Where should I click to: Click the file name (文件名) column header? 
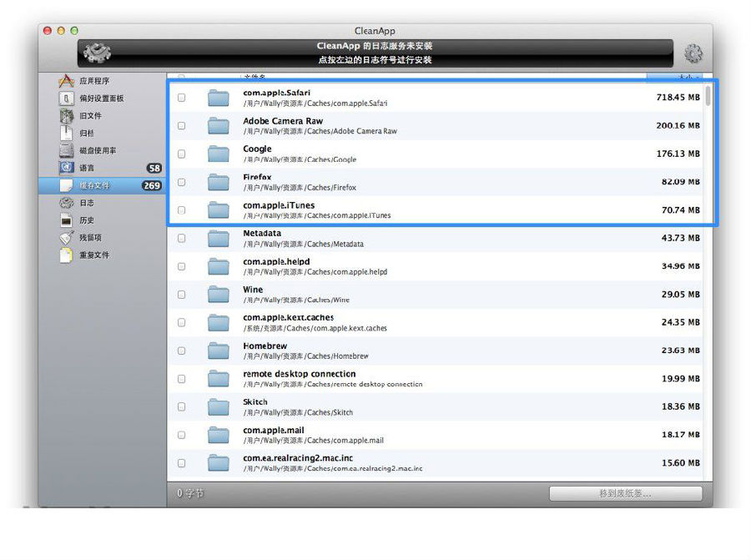pos(255,76)
